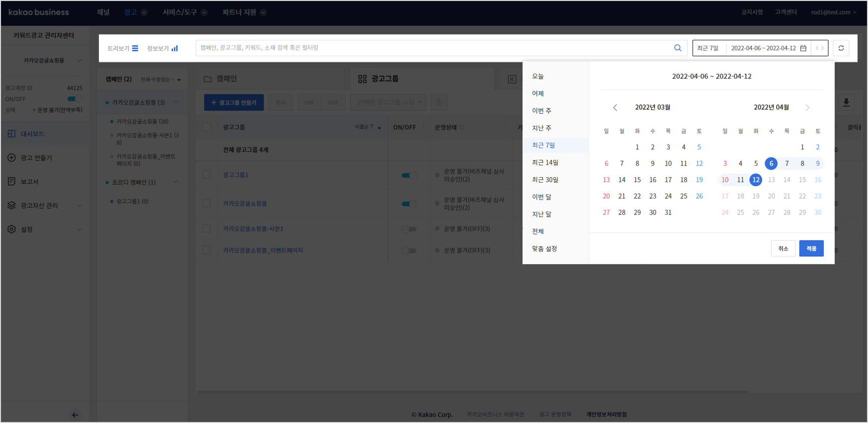Open the Dashboard sidebar icon
This screenshot has width=868, height=423.
pyautogui.click(x=11, y=134)
